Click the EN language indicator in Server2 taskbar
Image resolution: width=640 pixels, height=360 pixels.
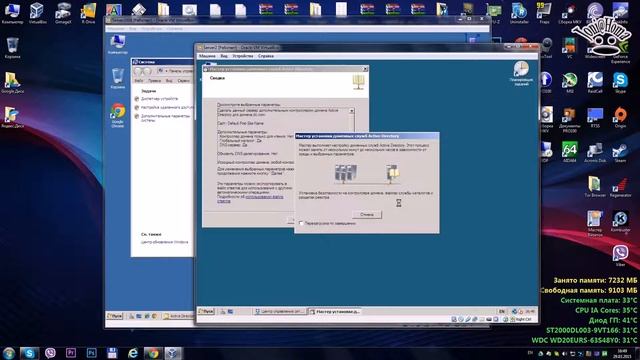pos(502,311)
